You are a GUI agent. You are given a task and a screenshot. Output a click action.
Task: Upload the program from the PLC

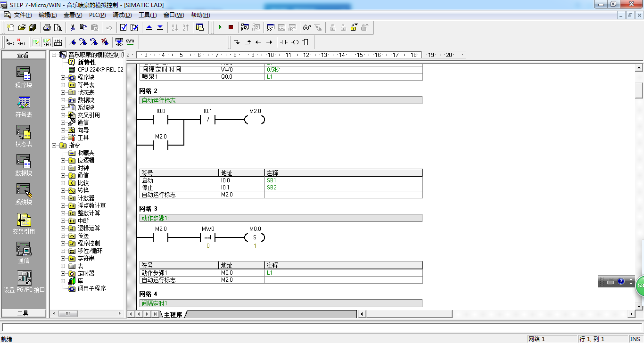tap(149, 27)
